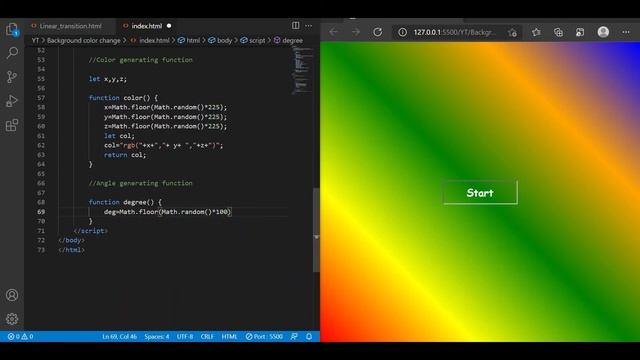Show errors and warnings in status bar
640x360 pixels.
pyautogui.click(x=20, y=336)
